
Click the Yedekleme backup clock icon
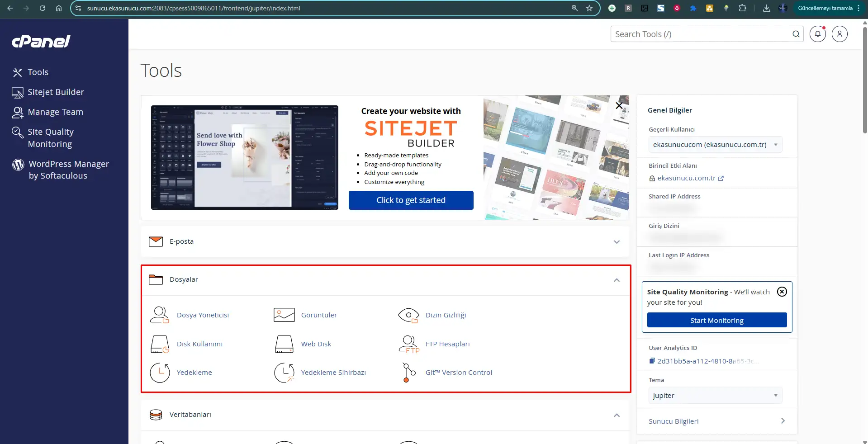tap(160, 373)
